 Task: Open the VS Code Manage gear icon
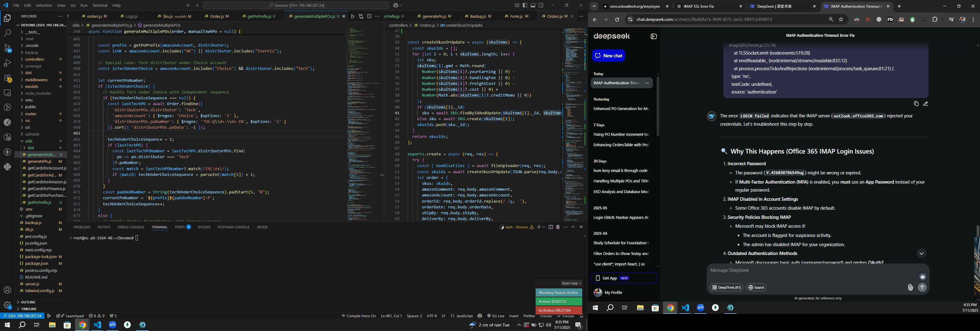click(7, 305)
